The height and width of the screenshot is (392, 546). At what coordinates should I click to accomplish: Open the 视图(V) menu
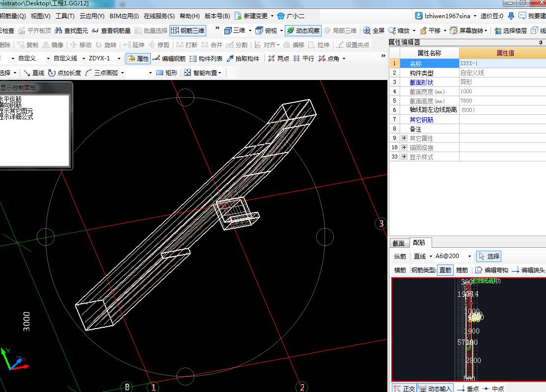pyautogui.click(x=40, y=16)
